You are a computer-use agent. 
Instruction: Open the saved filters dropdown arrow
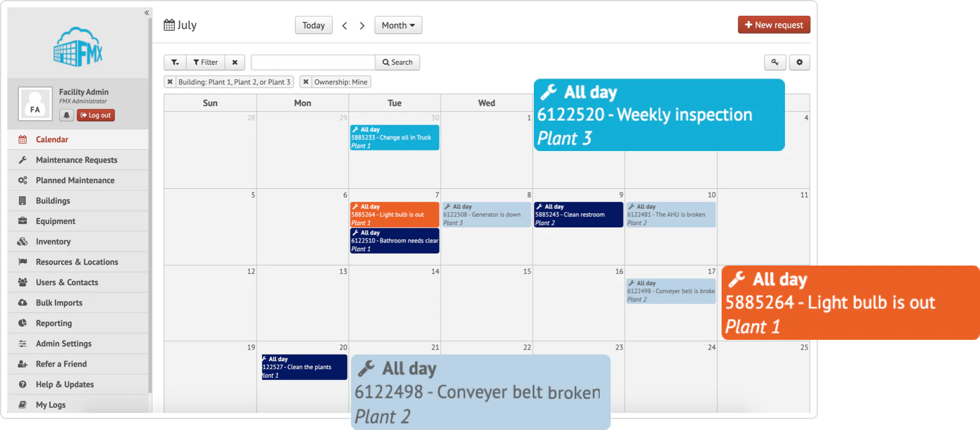[x=175, y=62]
